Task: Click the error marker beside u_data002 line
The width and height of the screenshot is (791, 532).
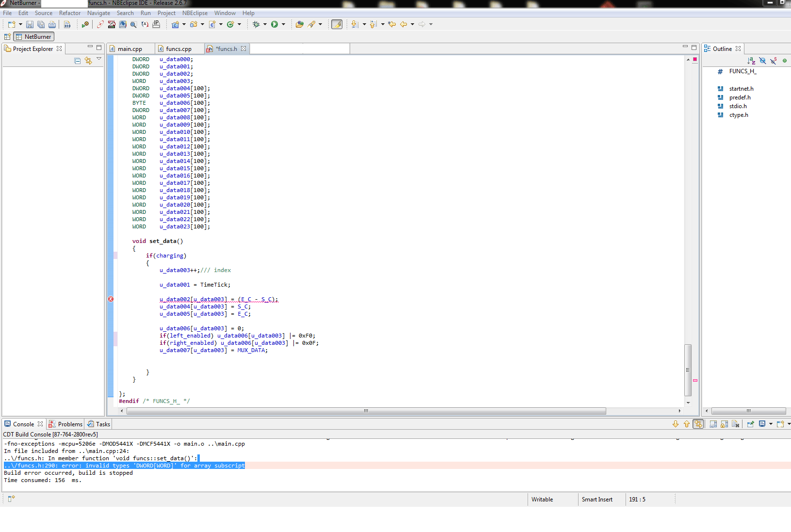Action: [x=111, y=299]
